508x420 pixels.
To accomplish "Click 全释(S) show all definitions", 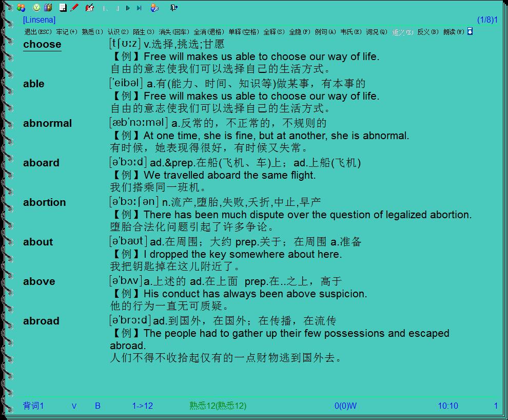I will 274,32.
